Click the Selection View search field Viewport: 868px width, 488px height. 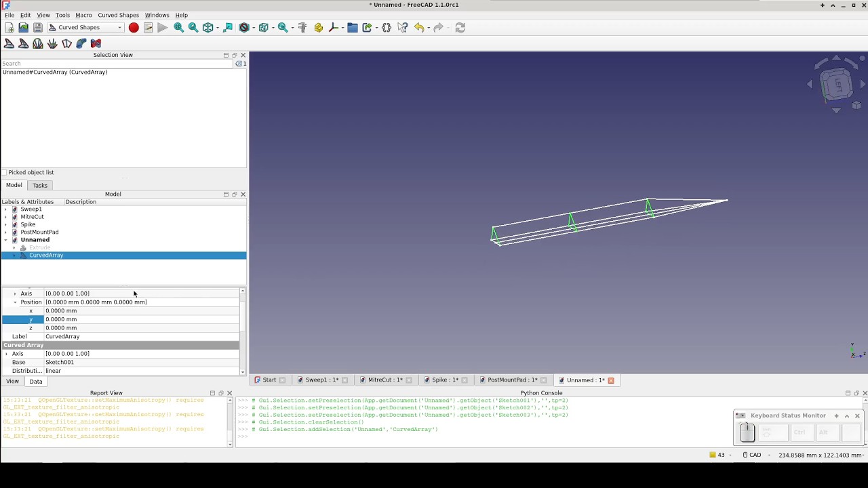117,64
